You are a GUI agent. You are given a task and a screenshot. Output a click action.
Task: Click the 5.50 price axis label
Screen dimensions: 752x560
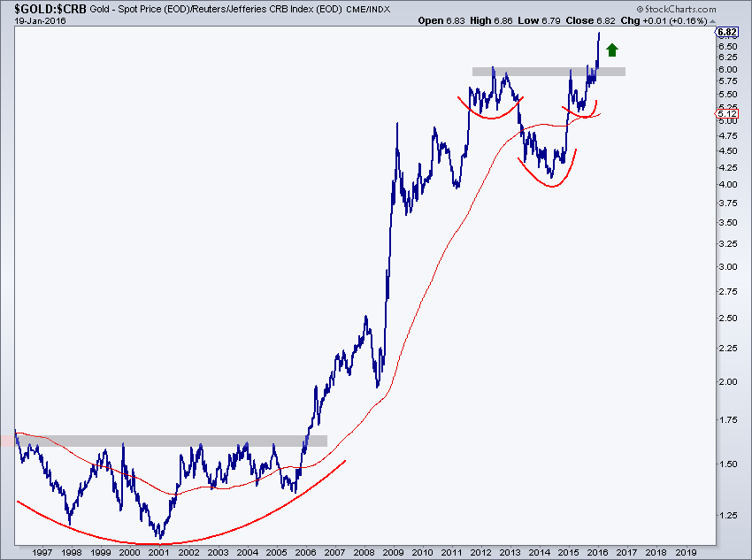728,95
